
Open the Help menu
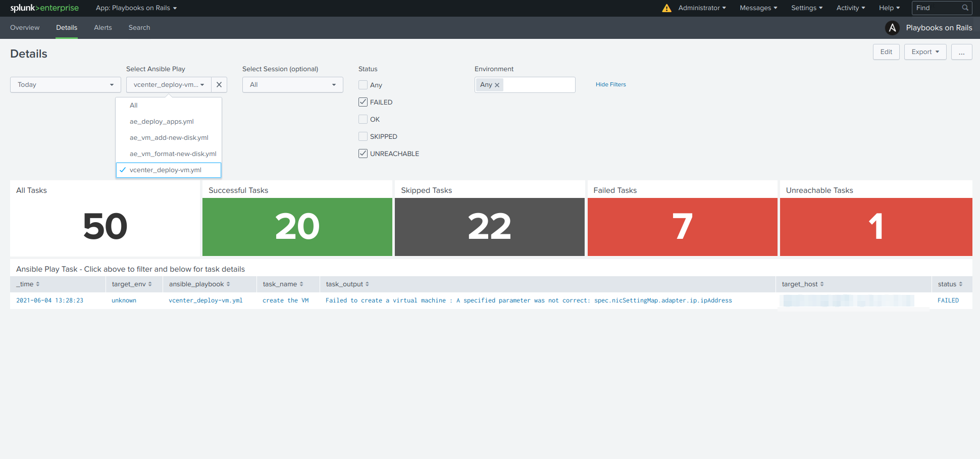point(890,8)
